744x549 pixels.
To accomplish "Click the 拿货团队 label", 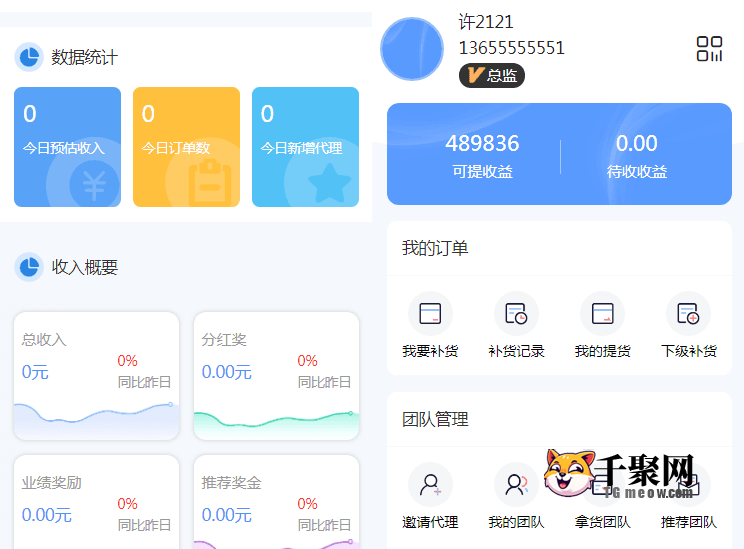I will tap(603, 522).
